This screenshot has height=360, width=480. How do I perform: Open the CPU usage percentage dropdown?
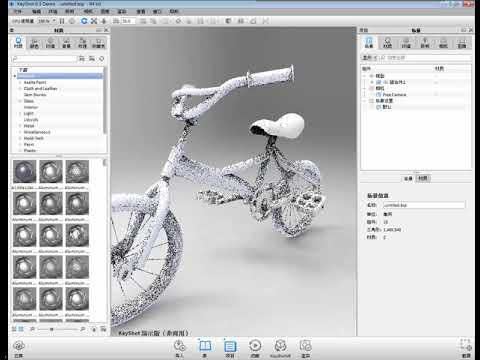47,21
